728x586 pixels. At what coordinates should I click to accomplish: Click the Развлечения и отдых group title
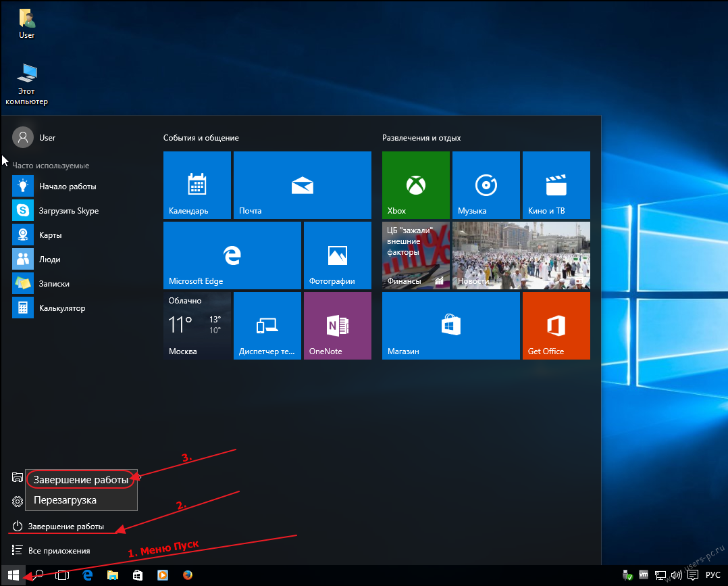[421, 138]
